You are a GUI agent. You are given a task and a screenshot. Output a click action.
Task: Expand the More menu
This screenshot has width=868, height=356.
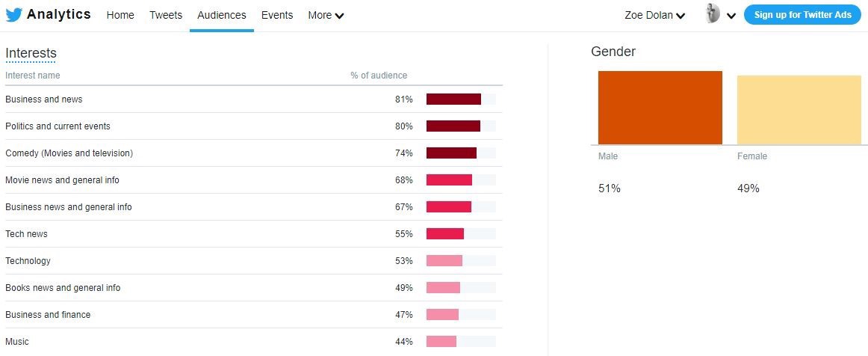click(x=326, y=15)
